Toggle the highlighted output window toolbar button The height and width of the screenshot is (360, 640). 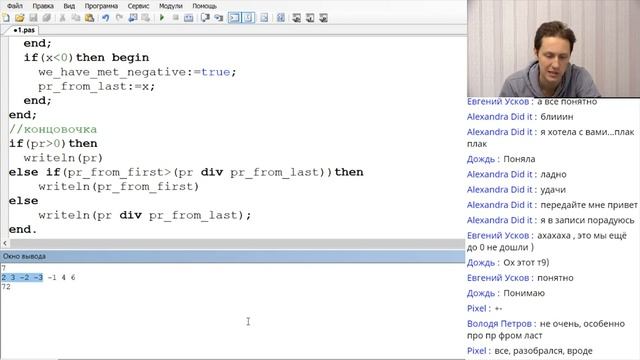(x=234, y=18)
